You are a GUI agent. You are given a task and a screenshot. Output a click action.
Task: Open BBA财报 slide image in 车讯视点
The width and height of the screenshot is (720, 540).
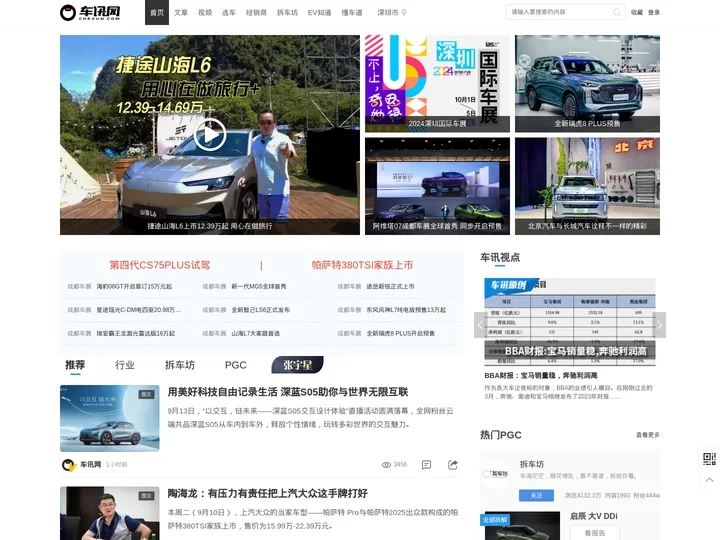pos(570,321)
